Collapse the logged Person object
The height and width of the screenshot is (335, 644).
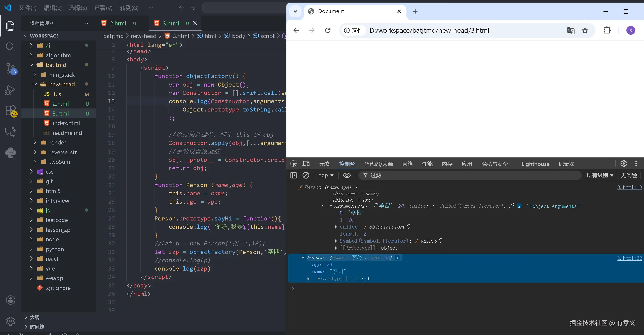(x=303, y=257)
